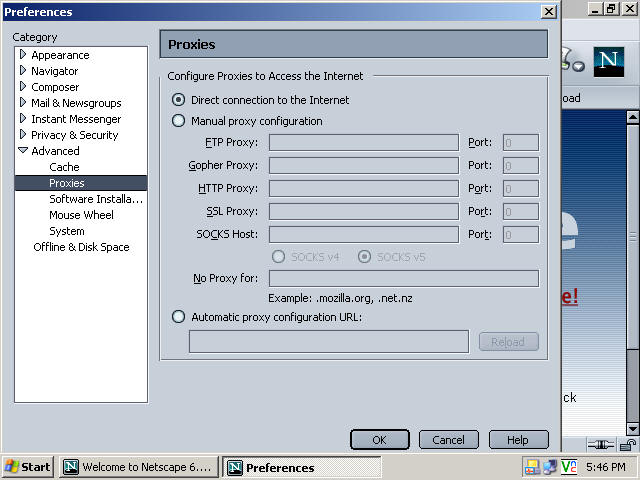Select the Navigator category label
The width and height of the screenshot is (640, 480).
(x=54, y=71)
